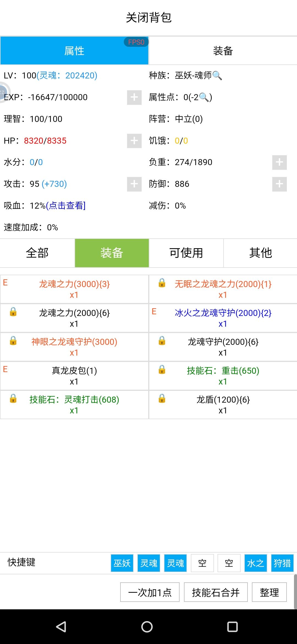The height and width of the screenshot is (644, 297).
Task: Tap the magnifier icon beside 巫妖-魂师
Action: [217, 75]
